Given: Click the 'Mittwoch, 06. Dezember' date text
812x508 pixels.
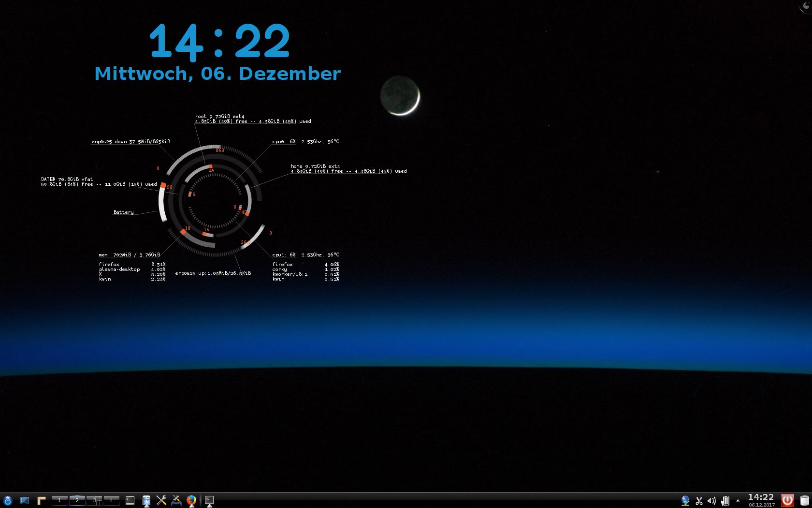Looking at the screenshot, I should pyautogui.click(x=217, y=74).
